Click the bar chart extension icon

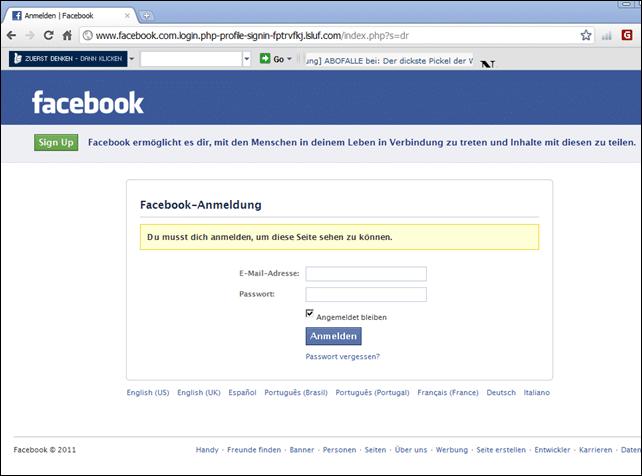[x=607, y=36]
